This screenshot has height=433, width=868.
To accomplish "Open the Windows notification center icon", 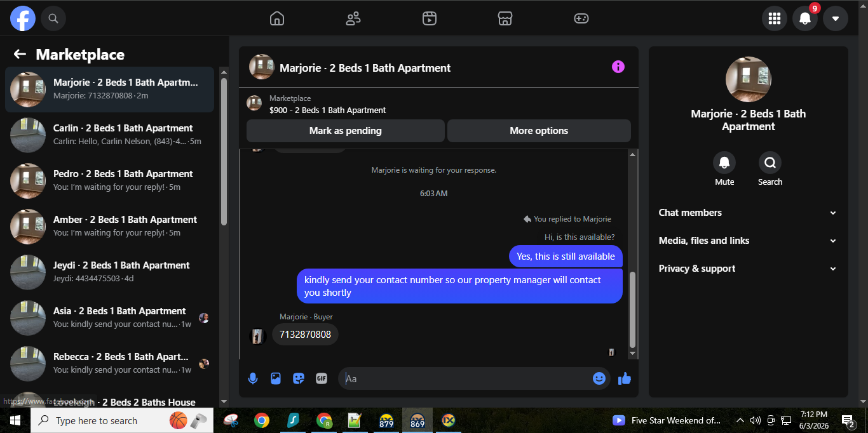I will pos(848,420).
